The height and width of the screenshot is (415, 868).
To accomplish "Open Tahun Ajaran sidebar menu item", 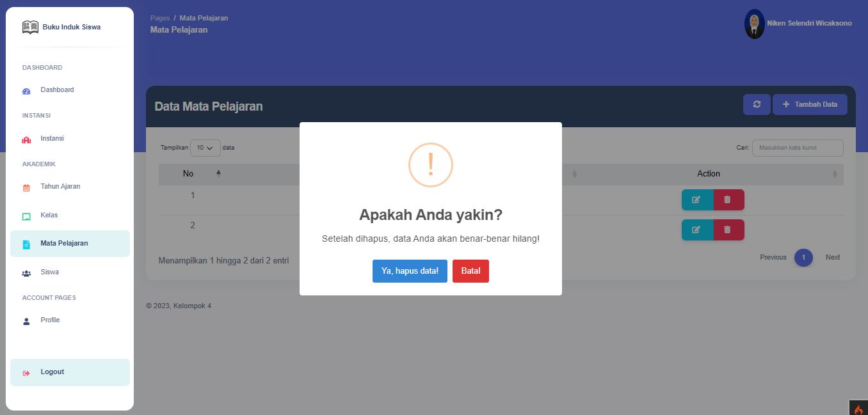I will (60, 187).
